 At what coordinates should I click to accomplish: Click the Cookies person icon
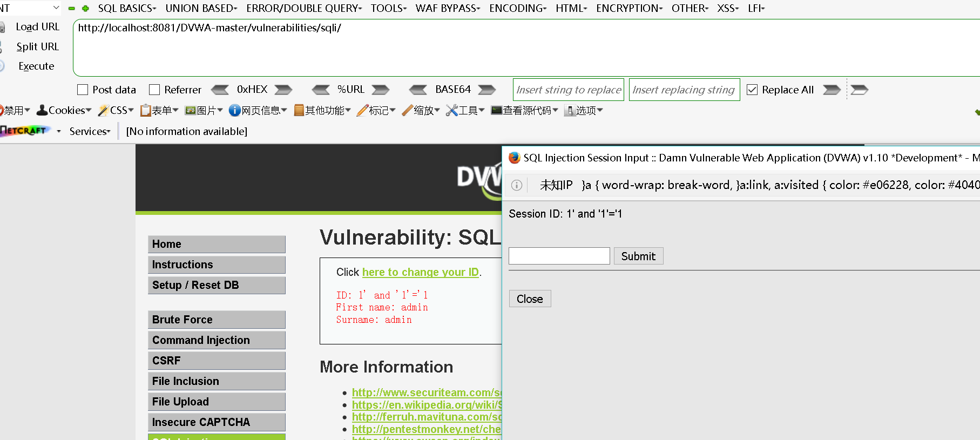(42, 110)
